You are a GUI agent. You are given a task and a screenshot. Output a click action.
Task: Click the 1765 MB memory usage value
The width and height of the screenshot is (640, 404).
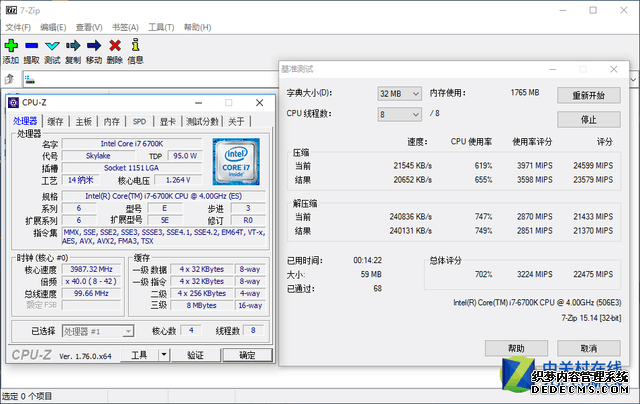pos(525,93)
